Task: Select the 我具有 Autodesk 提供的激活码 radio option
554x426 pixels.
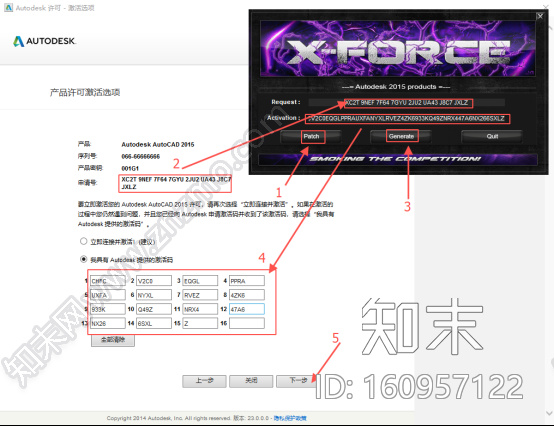Action: click(x=83, y=259)
